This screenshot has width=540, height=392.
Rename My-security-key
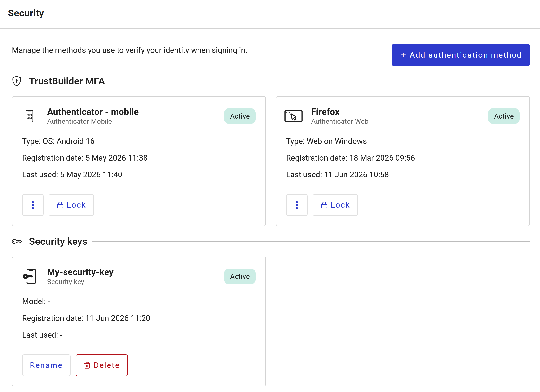[x=46, y=365]
